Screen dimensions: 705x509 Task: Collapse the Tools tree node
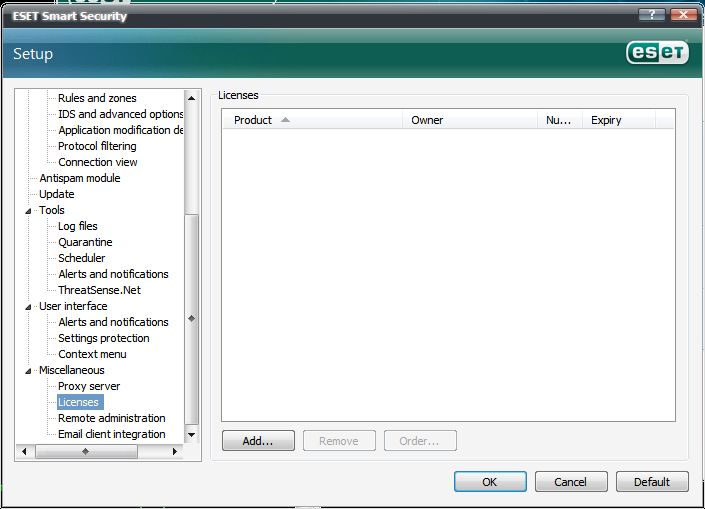28,211
